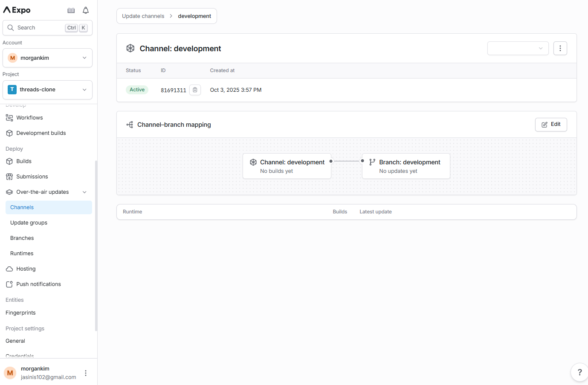
Task: Click the Branch: development card
Action: pyautogui.click(x=406, y=166)
